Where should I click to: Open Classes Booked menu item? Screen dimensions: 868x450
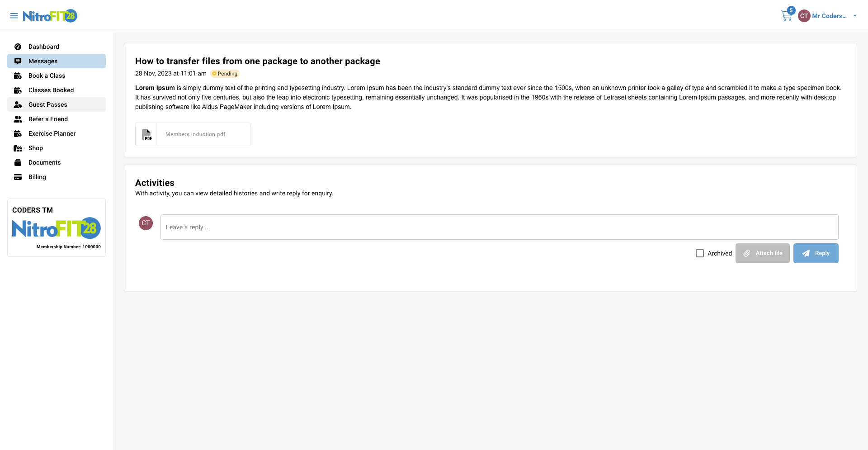51,90
